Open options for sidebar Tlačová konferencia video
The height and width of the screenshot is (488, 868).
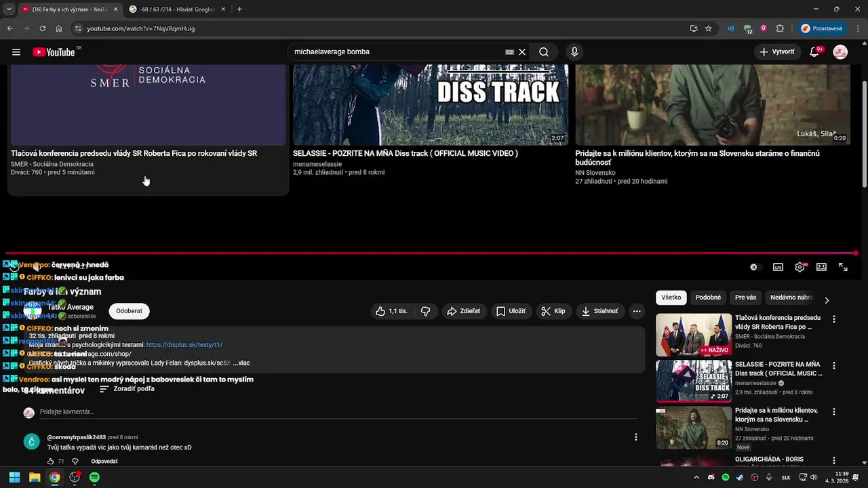[834, 319]
